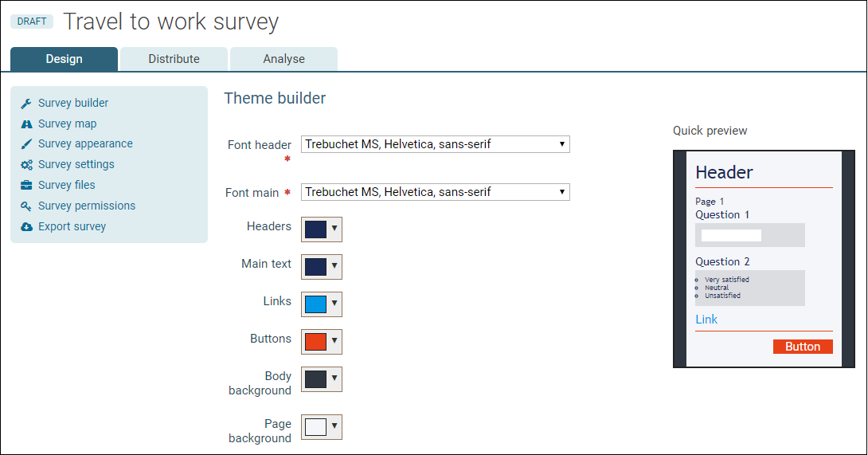The height and width of the screenshot is (455, 868).
Task: Click the paintbrush icon for Survey appearance
Action: tap(26, 144)
